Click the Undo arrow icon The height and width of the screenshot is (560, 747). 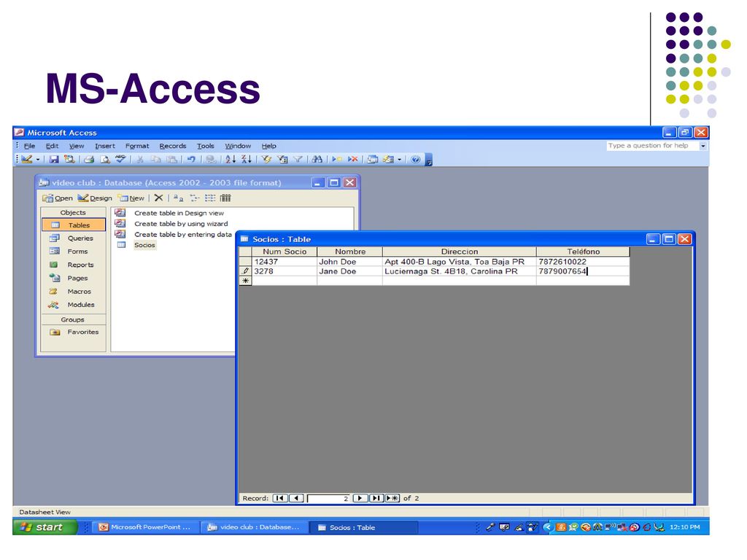[191, 160]
